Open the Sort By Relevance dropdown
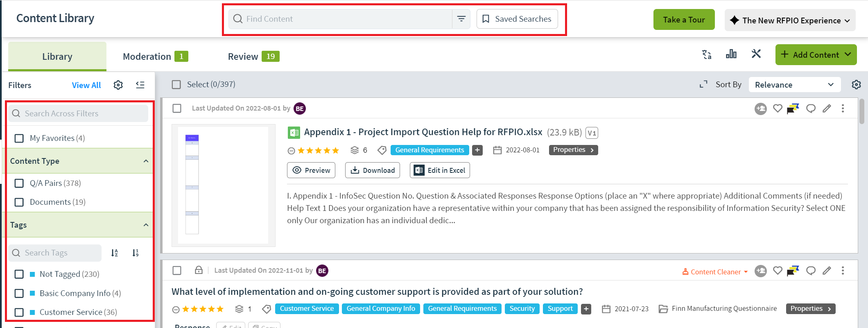The image size is (868, 328). [794, 85]
